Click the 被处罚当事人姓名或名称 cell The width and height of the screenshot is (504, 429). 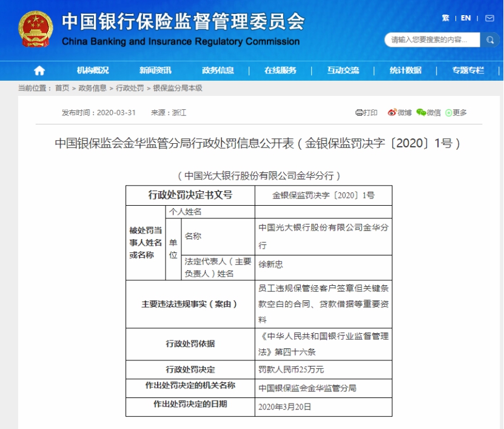click(x=146, y=243)
